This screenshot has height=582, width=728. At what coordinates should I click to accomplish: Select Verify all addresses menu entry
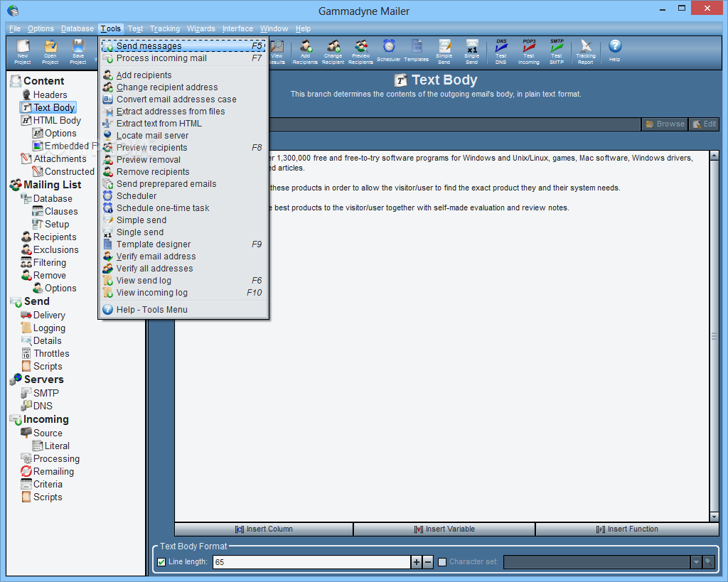pos(183,268)
